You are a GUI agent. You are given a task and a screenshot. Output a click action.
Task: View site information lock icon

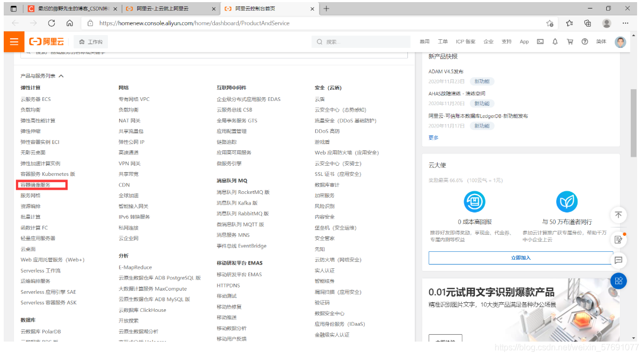click(90, 23)
